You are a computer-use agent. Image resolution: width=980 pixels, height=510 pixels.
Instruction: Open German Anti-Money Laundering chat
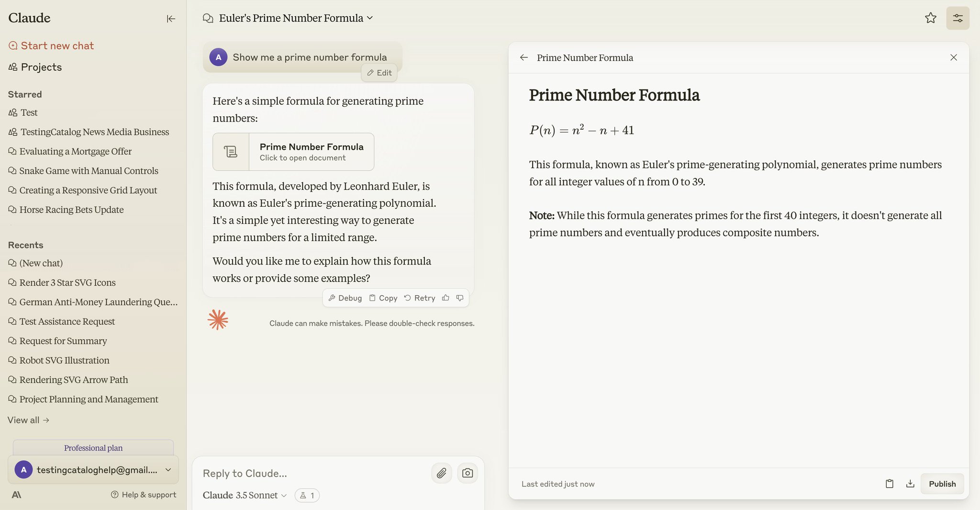click(93, 302)
